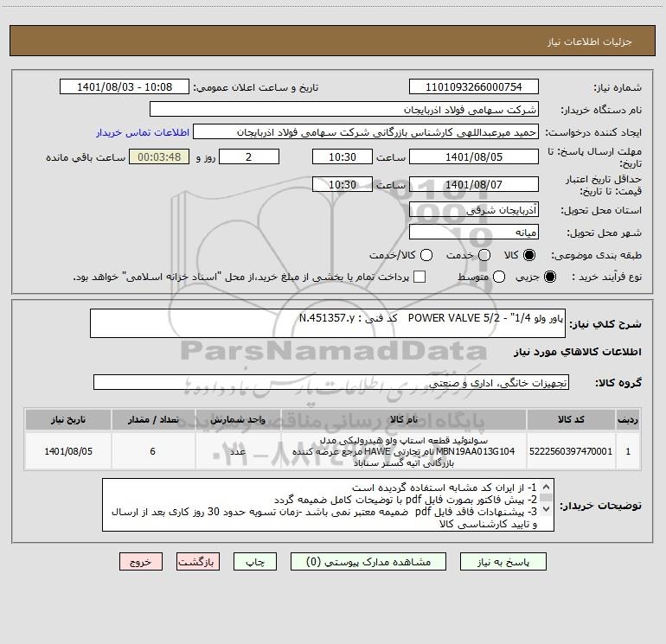Screen dimensions: 666x644
Task: Open the اطلاعات تماس خریدار link
Action: click(143, 132)
